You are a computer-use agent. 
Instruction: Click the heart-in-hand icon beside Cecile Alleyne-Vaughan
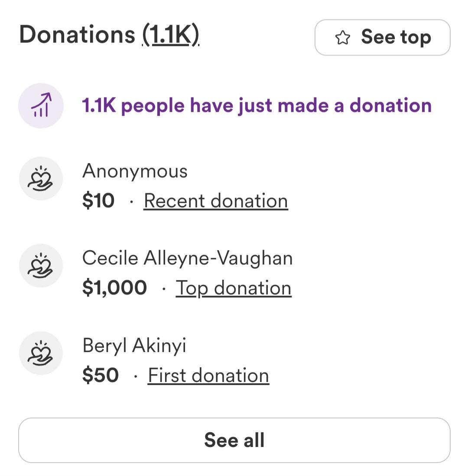[x=41, y=266]
